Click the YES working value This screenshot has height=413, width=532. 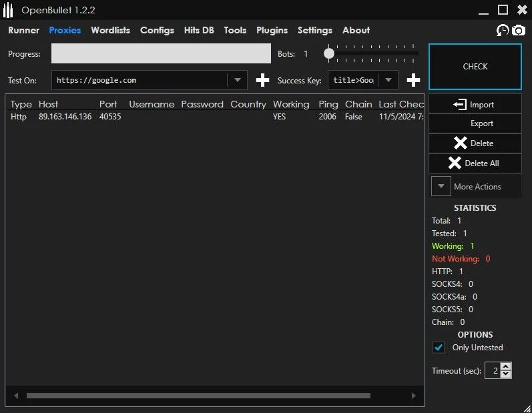pos(279,117)
